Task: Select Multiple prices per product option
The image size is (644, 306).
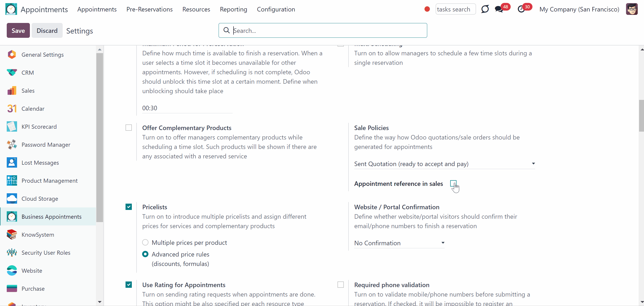Action: point(145,242)
